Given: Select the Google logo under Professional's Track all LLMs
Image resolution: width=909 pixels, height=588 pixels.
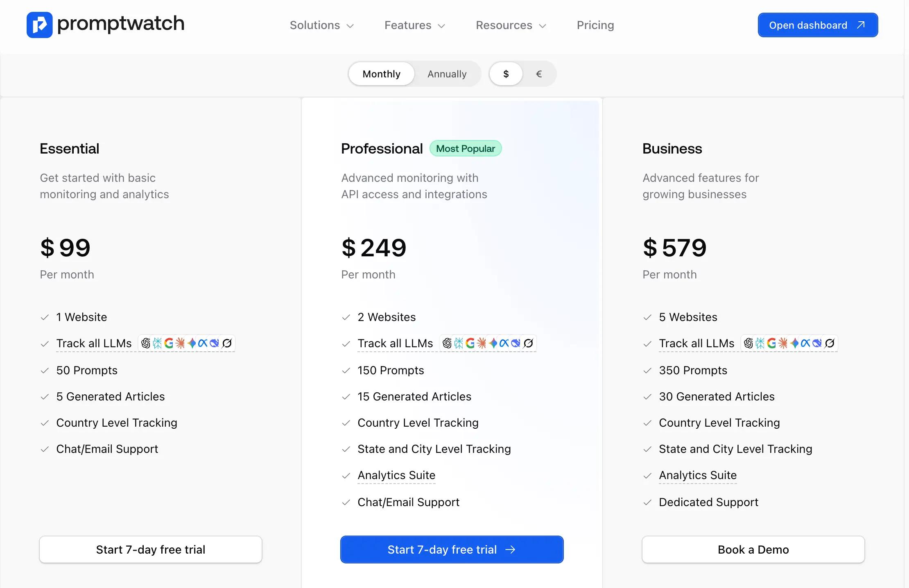Looking at the screenshot, I should pos(470,344).
